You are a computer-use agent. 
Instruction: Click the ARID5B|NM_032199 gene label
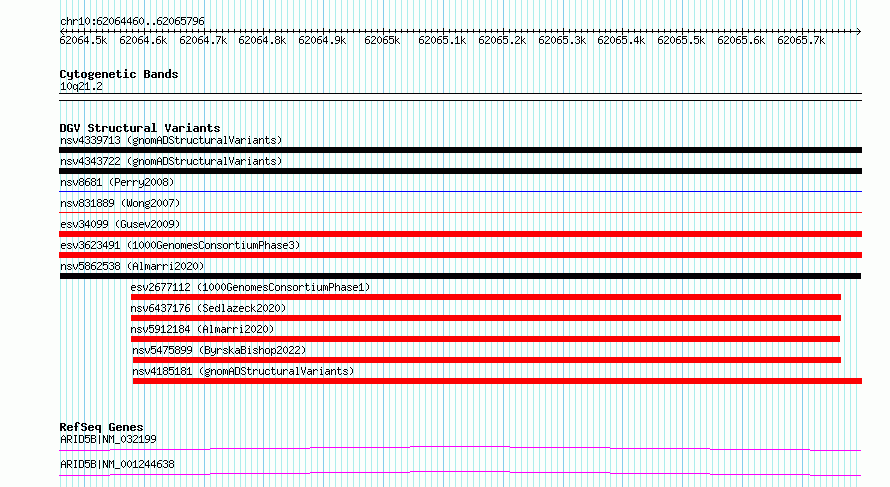coord(108,439)
